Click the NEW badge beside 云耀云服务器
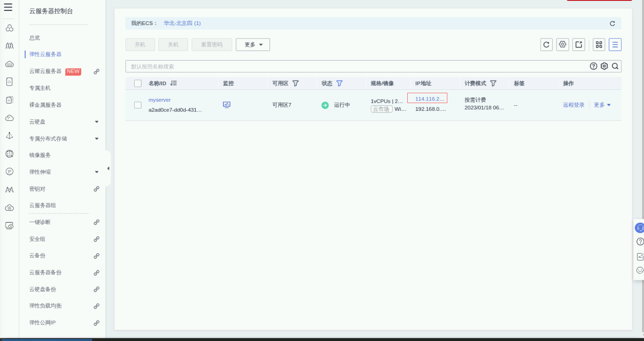 point(73,71)
